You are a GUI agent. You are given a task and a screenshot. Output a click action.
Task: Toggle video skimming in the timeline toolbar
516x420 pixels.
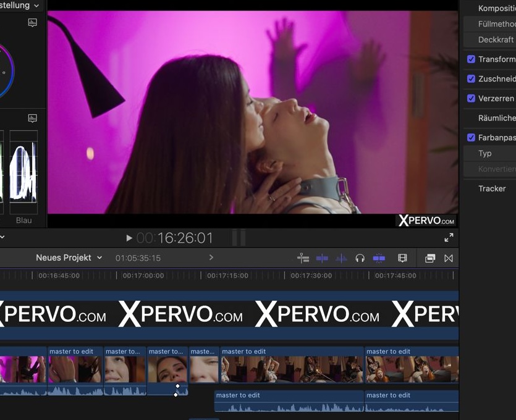pos(322,259)
